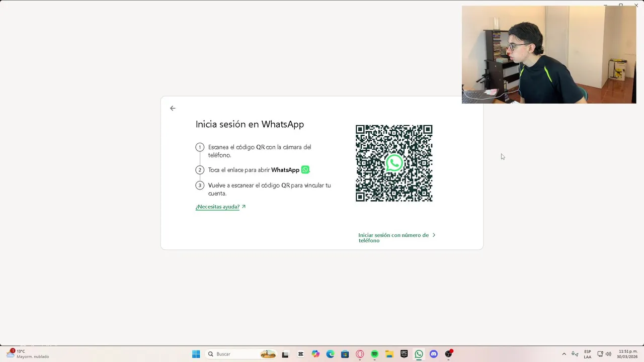Expand the hidden system tray icons
644x362 pixels.
[x=564, y=354]
